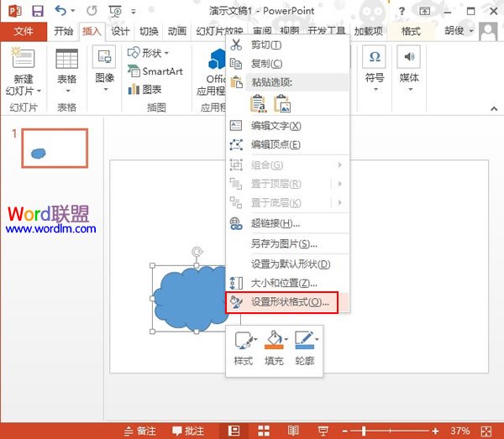This screenshot has height=439, width=504.
Task: Open the PowerPoint Help question mark
Action: click(x=402, y=11)
